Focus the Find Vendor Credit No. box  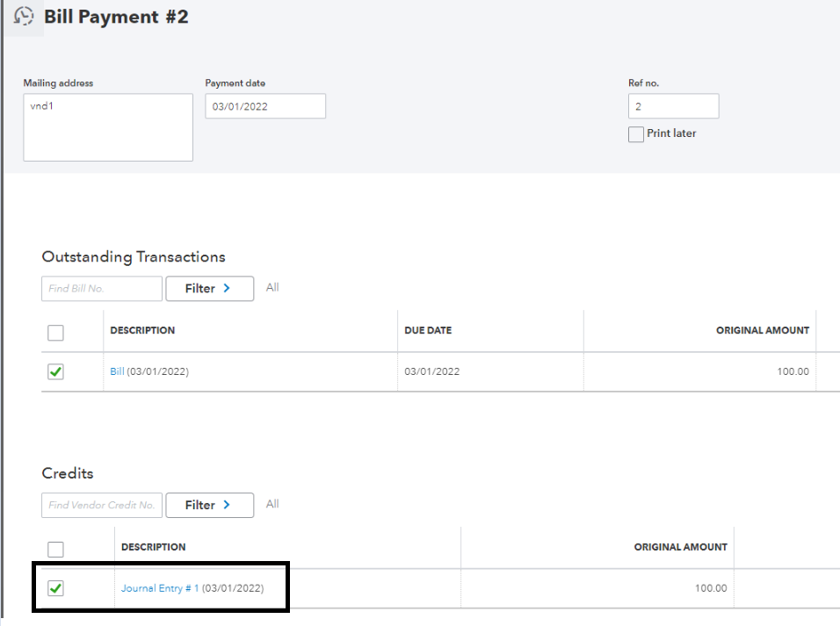102,505
